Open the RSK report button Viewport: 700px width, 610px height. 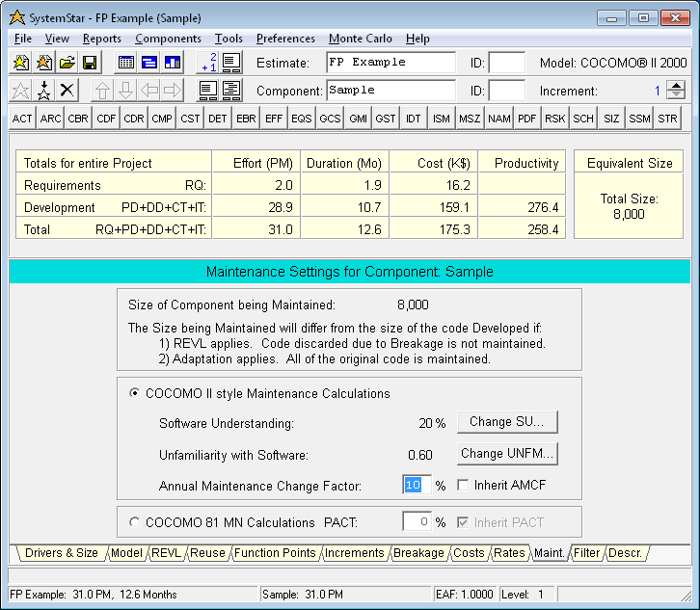(x=555, y=119)
